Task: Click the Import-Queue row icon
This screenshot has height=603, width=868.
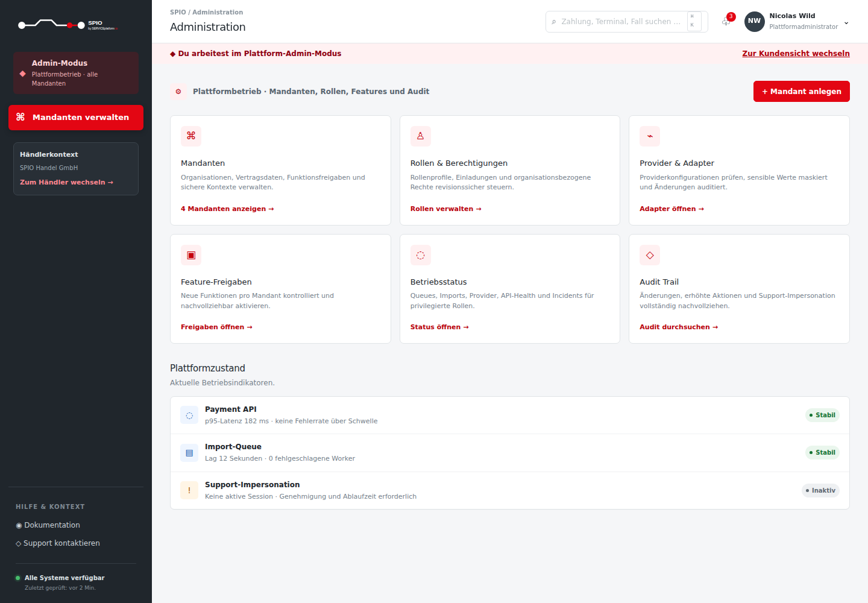Action: pyautogui.click(x=189, y=453)
